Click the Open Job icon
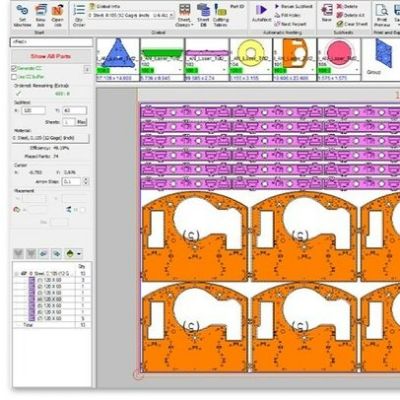This screenshot has height=400, width=400. [57, 16]
